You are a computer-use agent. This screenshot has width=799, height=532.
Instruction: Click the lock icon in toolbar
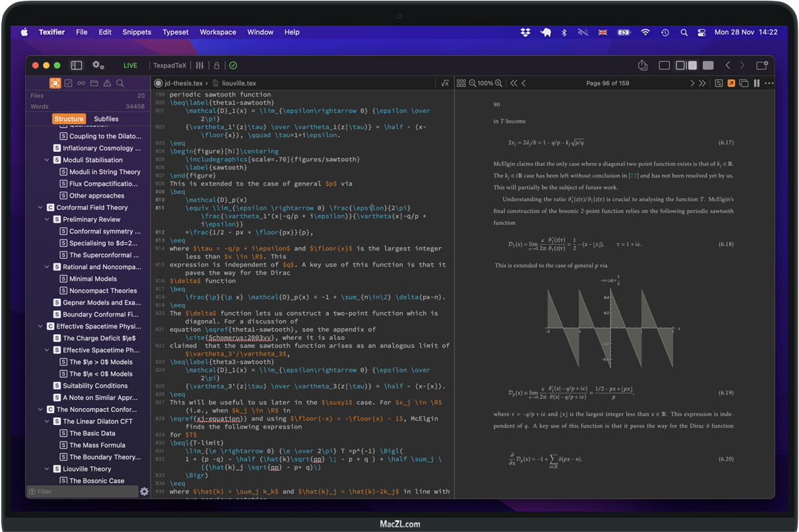(217, 65)
